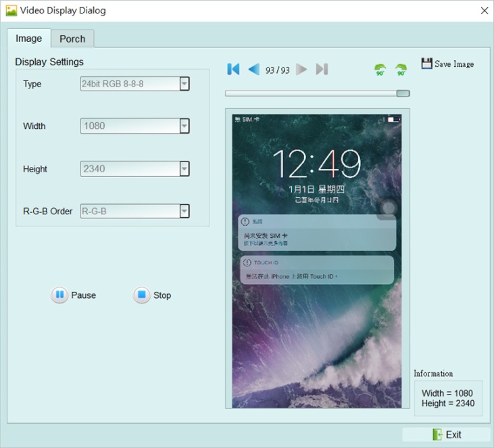Rotate image 90° counter-clockwise

[x=380, y=70]
